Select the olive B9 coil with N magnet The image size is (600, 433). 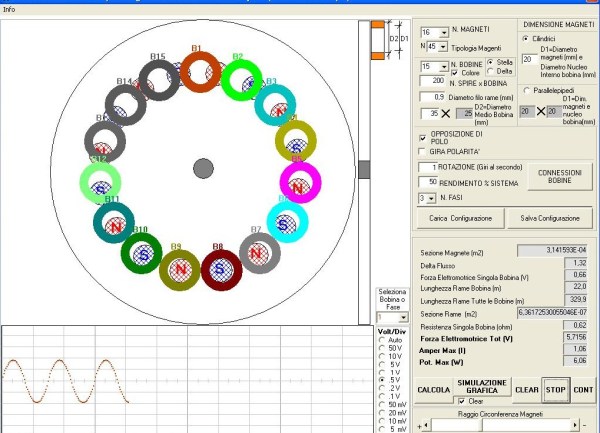click(180, 270)
